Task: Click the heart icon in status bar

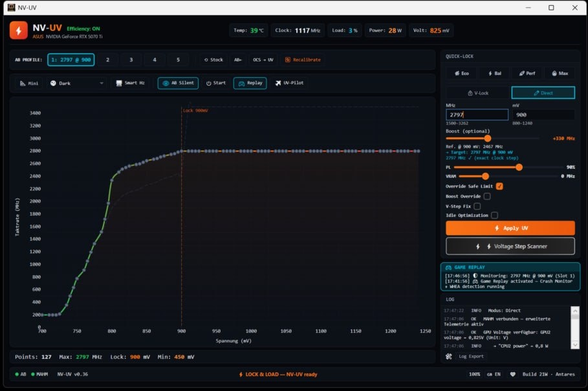Action: click(512, 374)
